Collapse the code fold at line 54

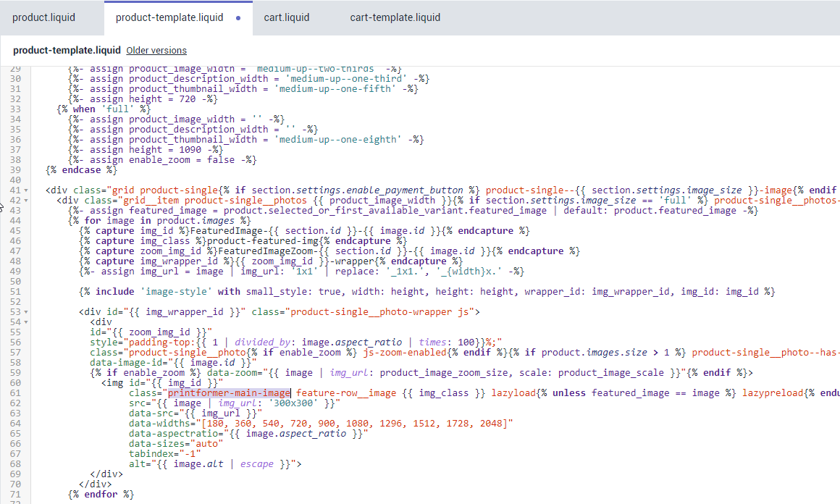(26, 322)
